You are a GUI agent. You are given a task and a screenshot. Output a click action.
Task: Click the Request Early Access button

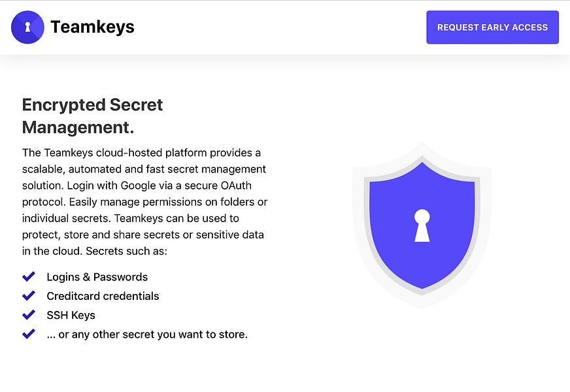492,27
